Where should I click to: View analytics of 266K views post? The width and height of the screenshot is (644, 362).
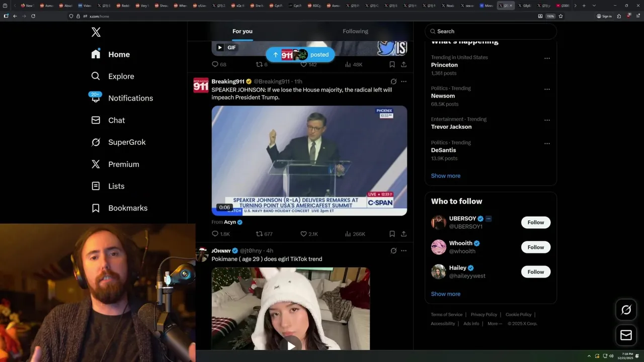click(x=355, y=234)
